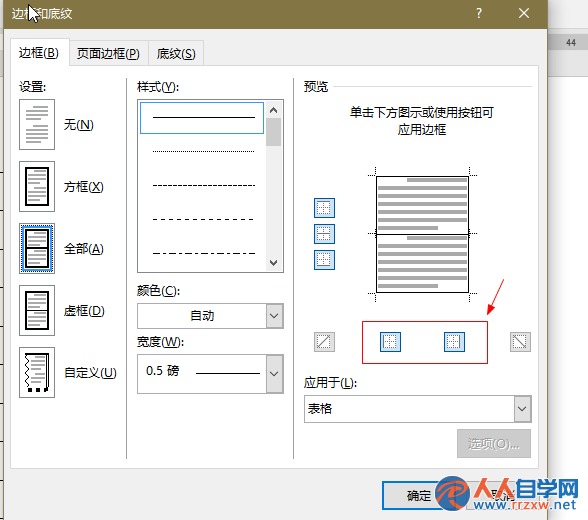Click the 方框(X) label

[83, 187]
